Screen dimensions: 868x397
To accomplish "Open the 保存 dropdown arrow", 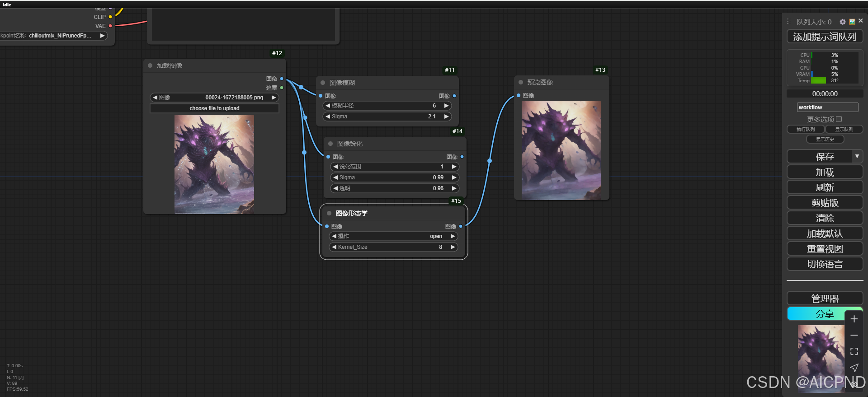I will 857,156.
